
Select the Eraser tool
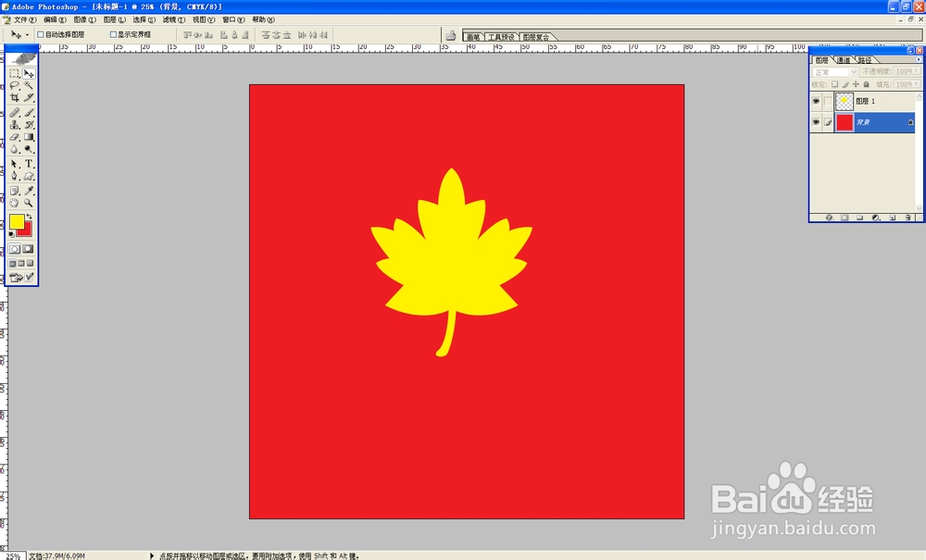click(x=15, y=137)
